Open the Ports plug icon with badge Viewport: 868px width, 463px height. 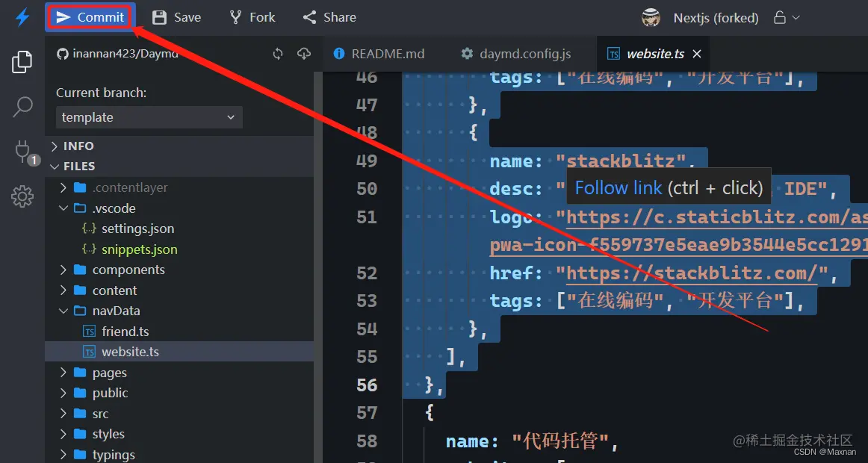tap(23, 152)
